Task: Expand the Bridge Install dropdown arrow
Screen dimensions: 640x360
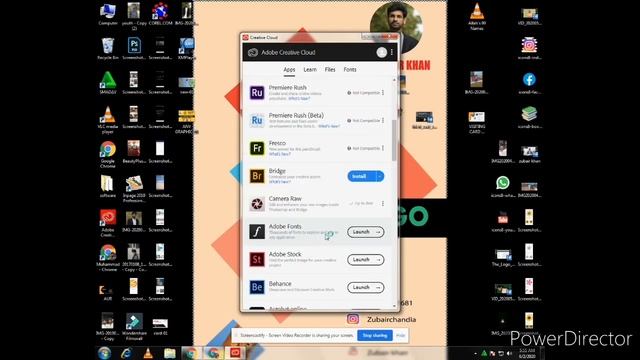Action: coord(380,176)
